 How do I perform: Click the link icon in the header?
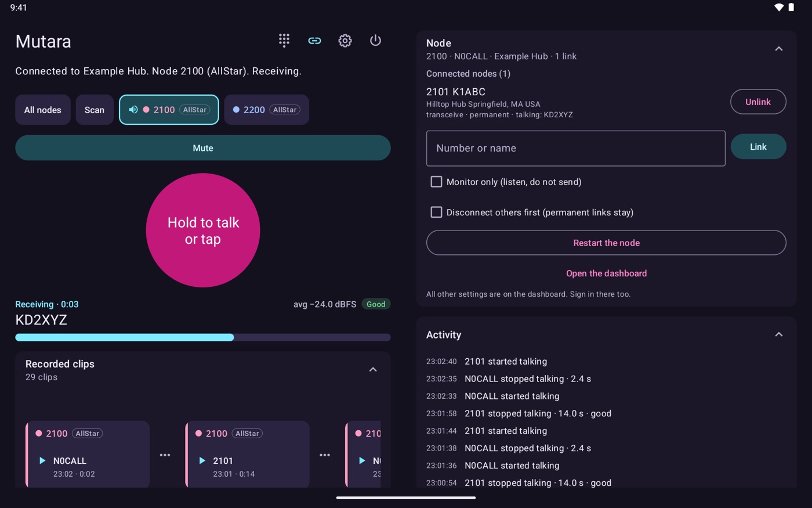point(314,41)
